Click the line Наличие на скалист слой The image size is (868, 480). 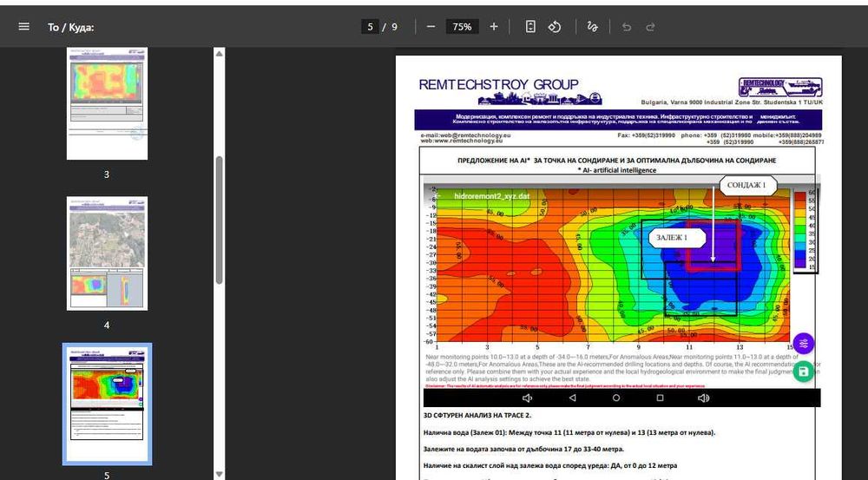tap(550, 465)
